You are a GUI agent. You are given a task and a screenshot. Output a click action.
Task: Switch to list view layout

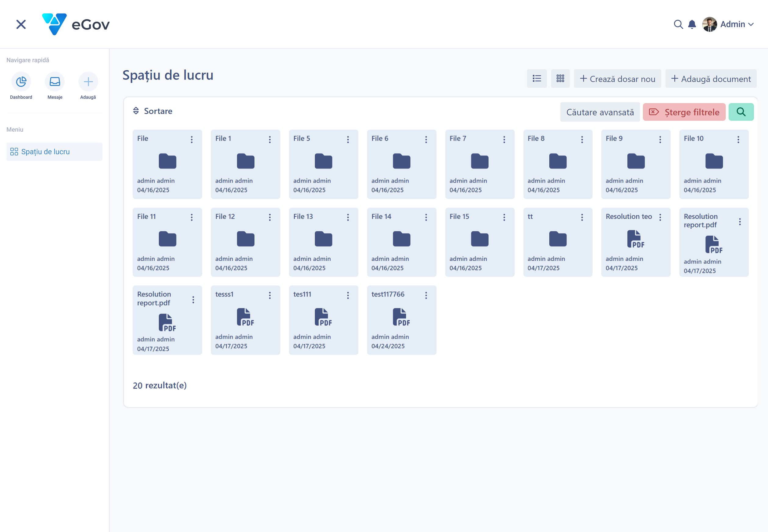pos(537,79)
